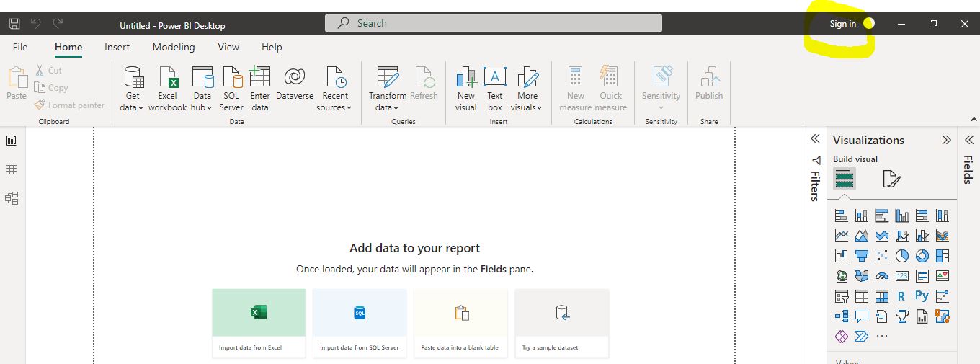Image resolution: width=980 pixels, height=364 pixels.
Task: Switch to Model view in left sidebar
Action: click(12, 198)
